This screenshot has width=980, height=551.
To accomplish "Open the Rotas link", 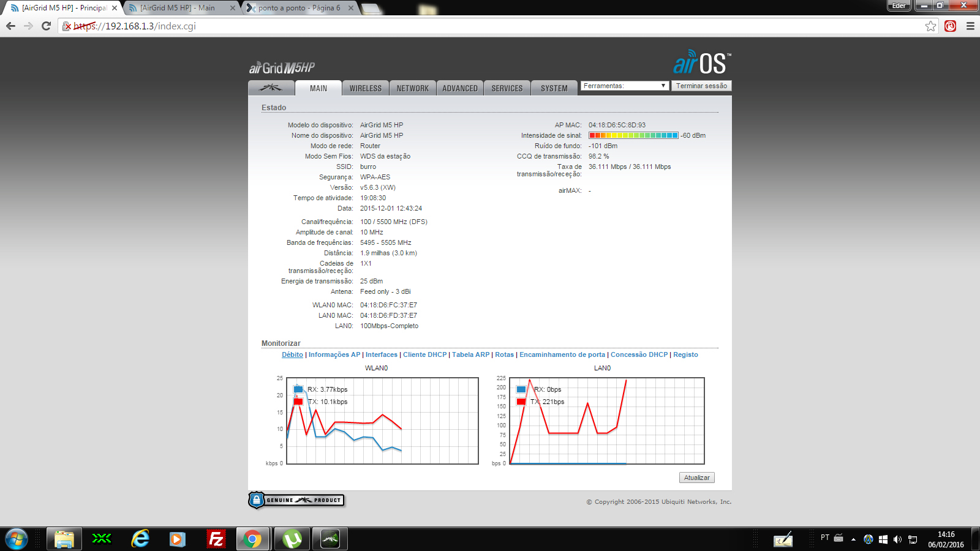I will click(x=505, y=354).
